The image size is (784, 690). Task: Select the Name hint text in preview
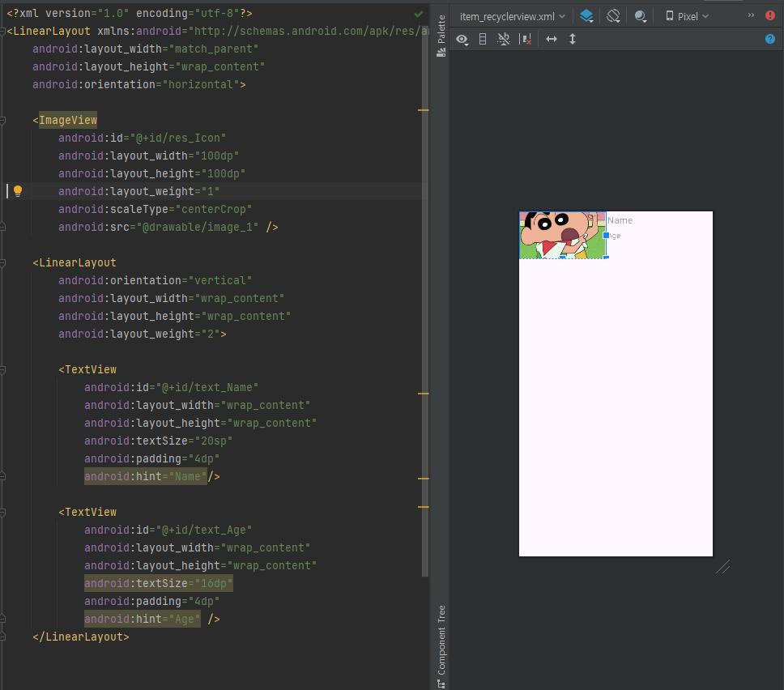pyautogui.click(x=620, y=220)
